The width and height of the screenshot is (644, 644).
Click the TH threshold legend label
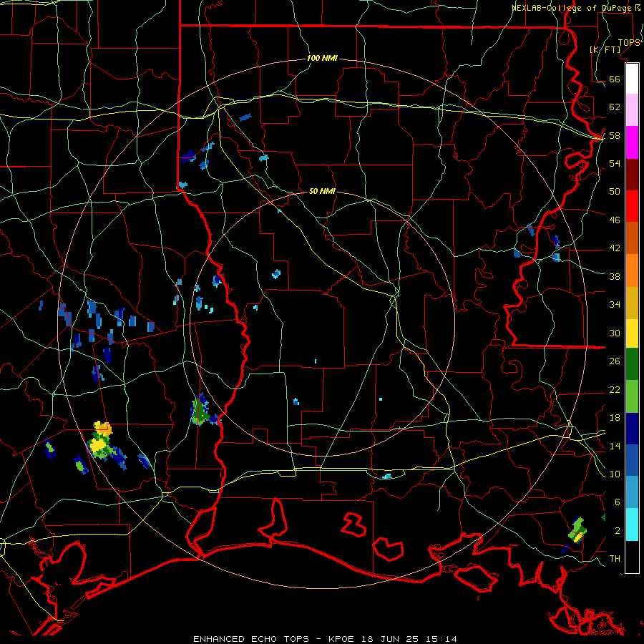[615, 559]
